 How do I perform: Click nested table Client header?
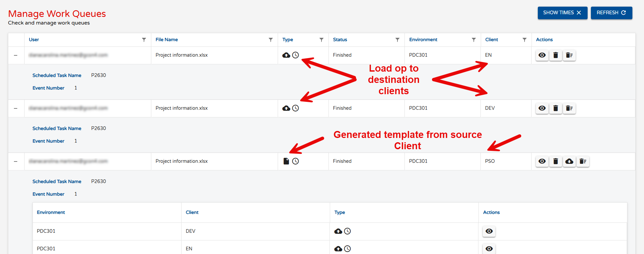[192, 212]
